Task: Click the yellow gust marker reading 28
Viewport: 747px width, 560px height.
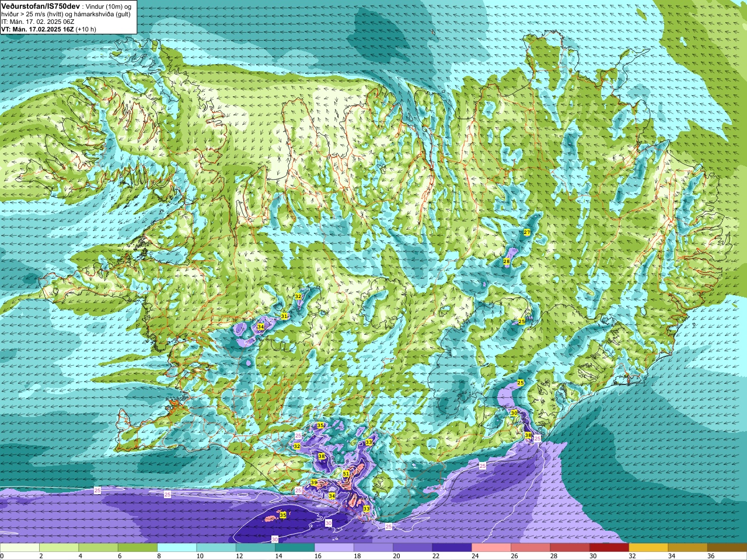Action: coord(507,261)
